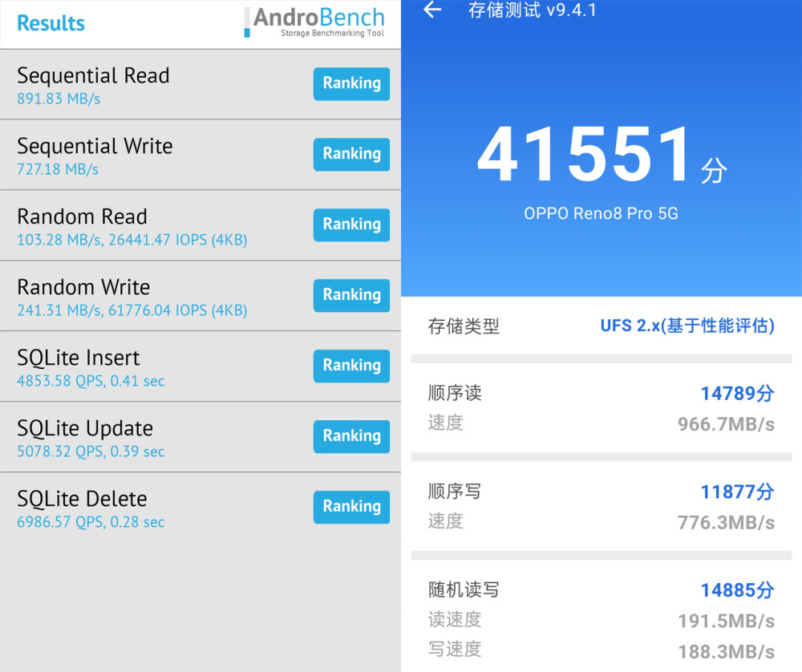Select the OPPO Reno8 Pro 5G device name
This screenshot has height=672, width=802.
tap(601, 214)
